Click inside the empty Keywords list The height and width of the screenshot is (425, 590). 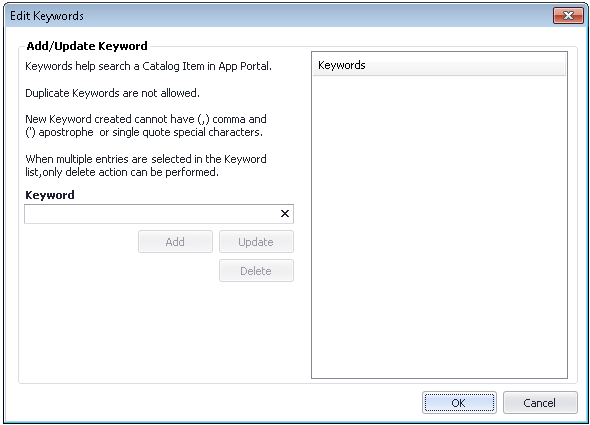coord(439,227)
